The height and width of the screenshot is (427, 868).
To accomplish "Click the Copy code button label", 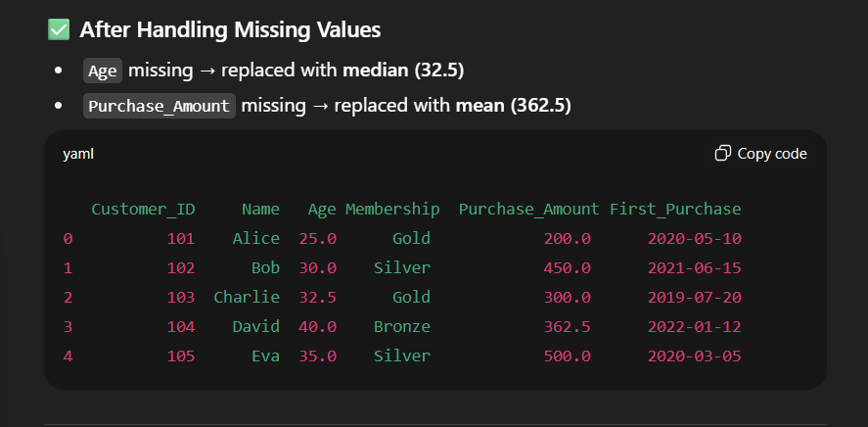I will click(772, 154).
